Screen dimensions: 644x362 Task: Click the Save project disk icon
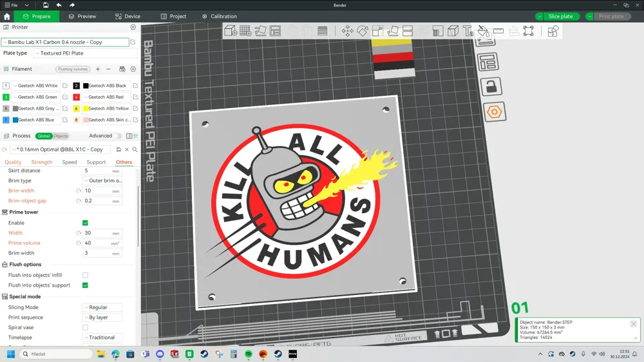coord(46,5)
